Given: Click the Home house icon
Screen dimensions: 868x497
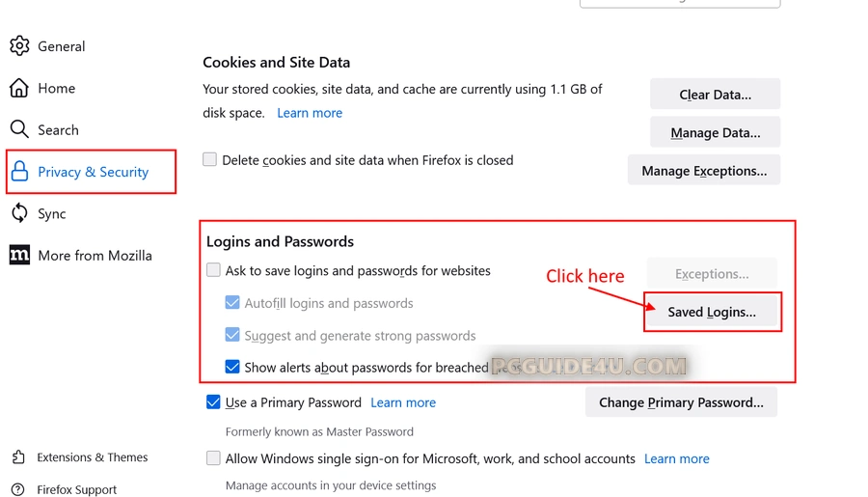Looking at the screenshot, I should coord(19,89).
